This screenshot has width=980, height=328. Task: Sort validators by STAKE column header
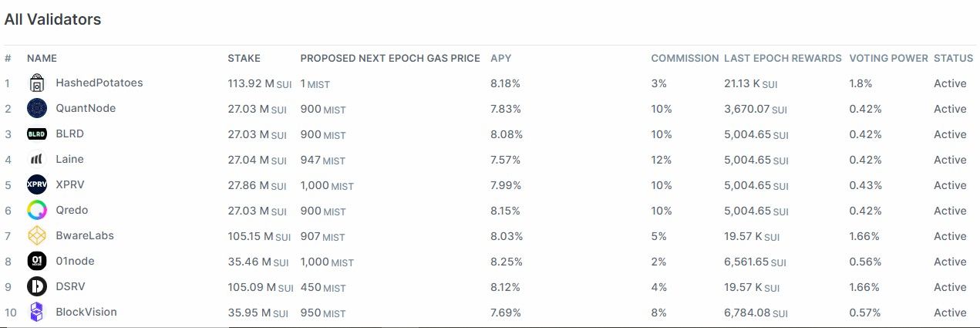point(244,59)
